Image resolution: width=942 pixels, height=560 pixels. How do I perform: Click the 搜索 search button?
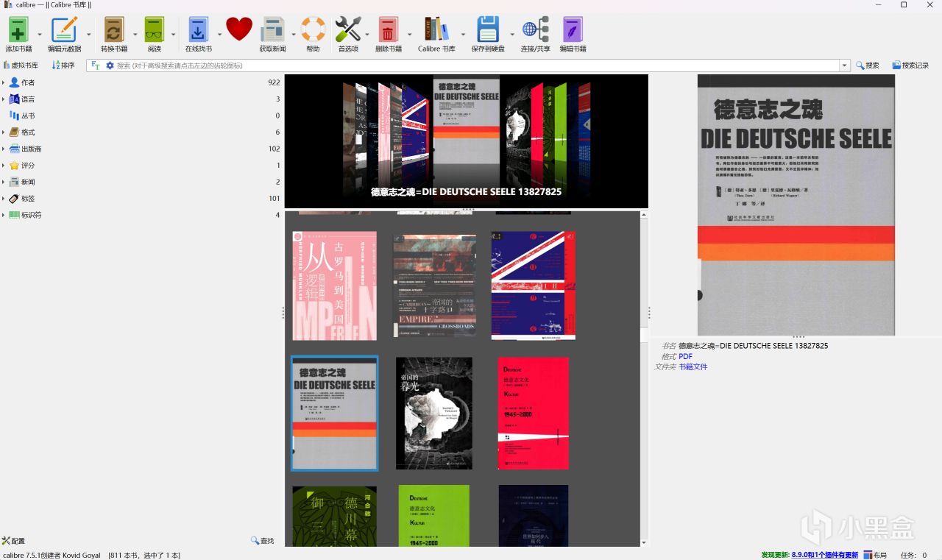868,65
